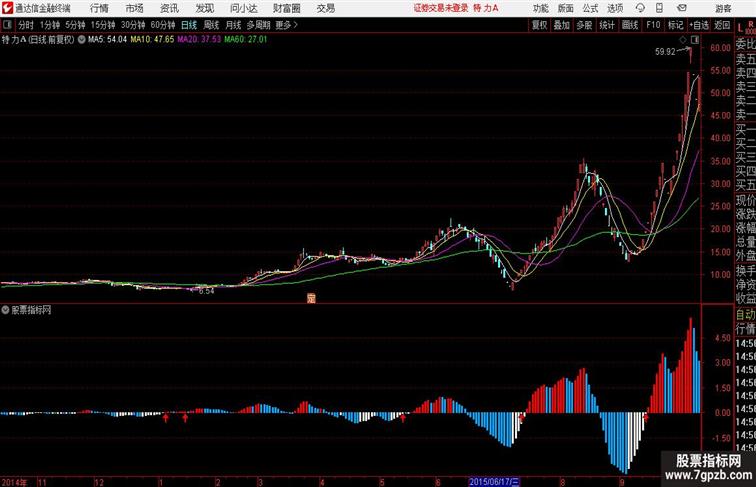The width and height of the screenshot is (756, 487).
Task: Open the 功能 menu
Action: click(540, 8)
